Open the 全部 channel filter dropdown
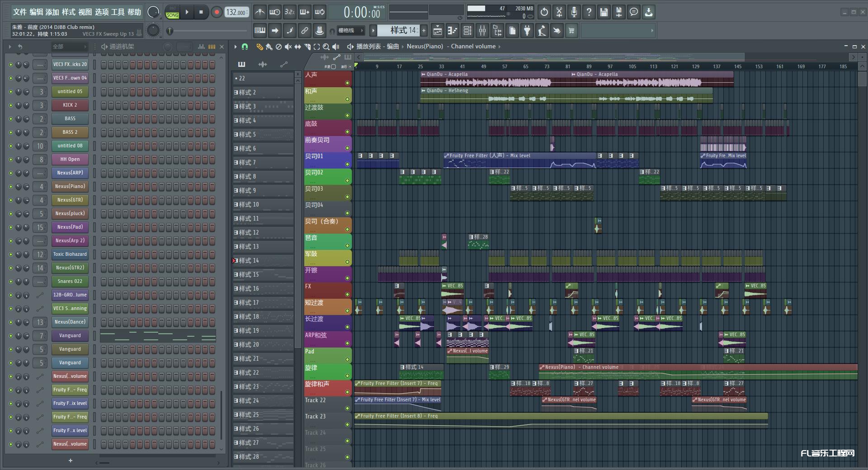 69,47
